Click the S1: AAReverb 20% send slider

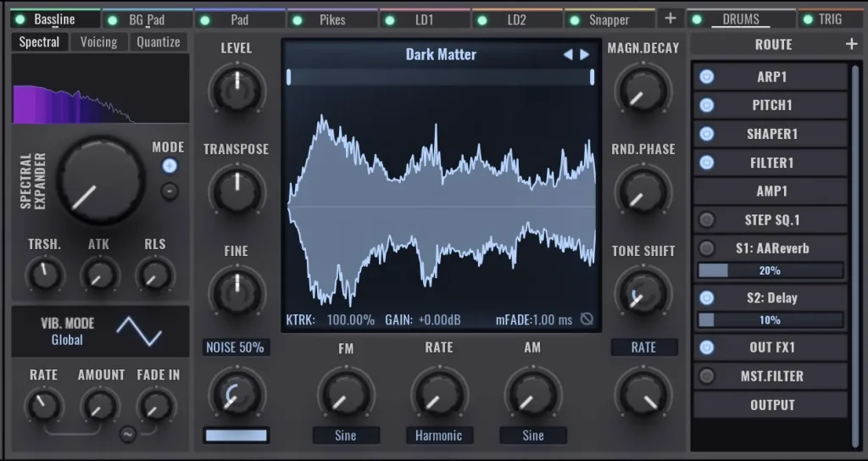(x=770, y=270)
